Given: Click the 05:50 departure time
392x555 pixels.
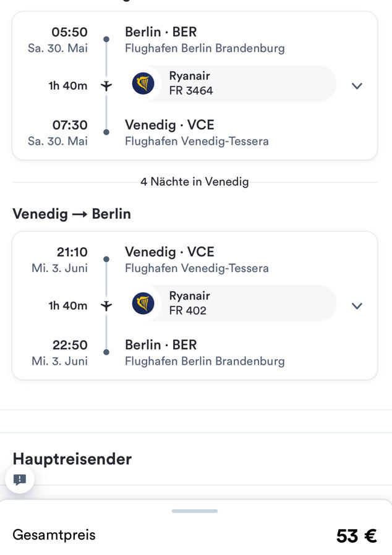Looking at the screenshot, I should pyautogui.click(x=69, y=32).
